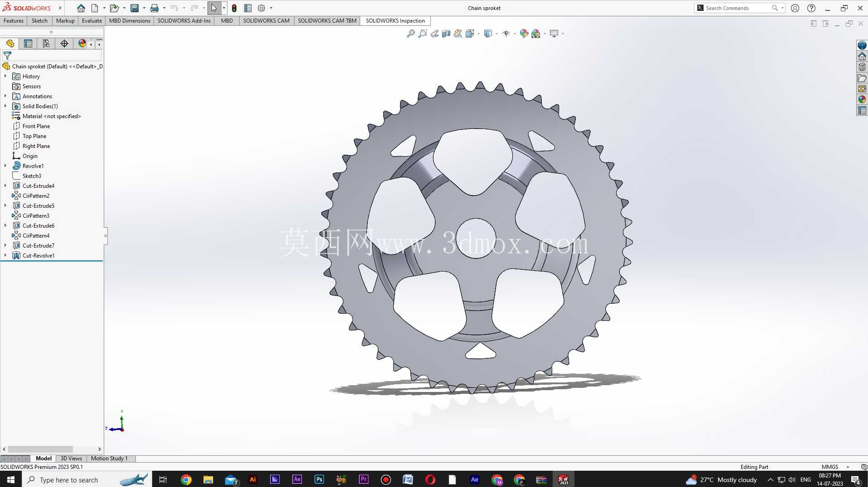
Task: Click Display Style cube icon
Action: point(488,33)
